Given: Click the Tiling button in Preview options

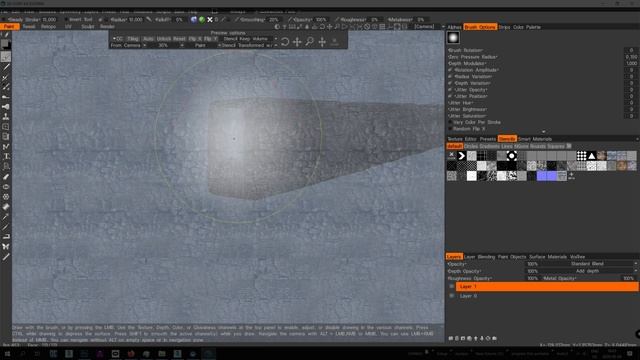Looking at the screenshot, I should point(133,39).
